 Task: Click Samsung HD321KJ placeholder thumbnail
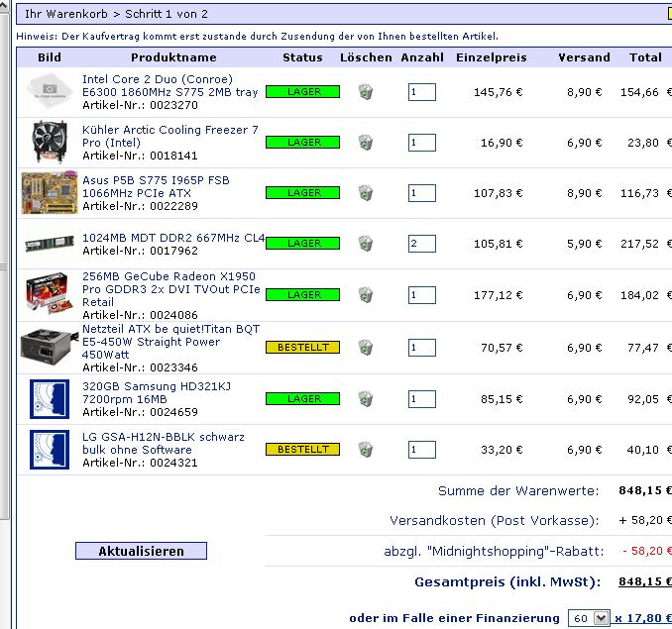pos(50,399)
